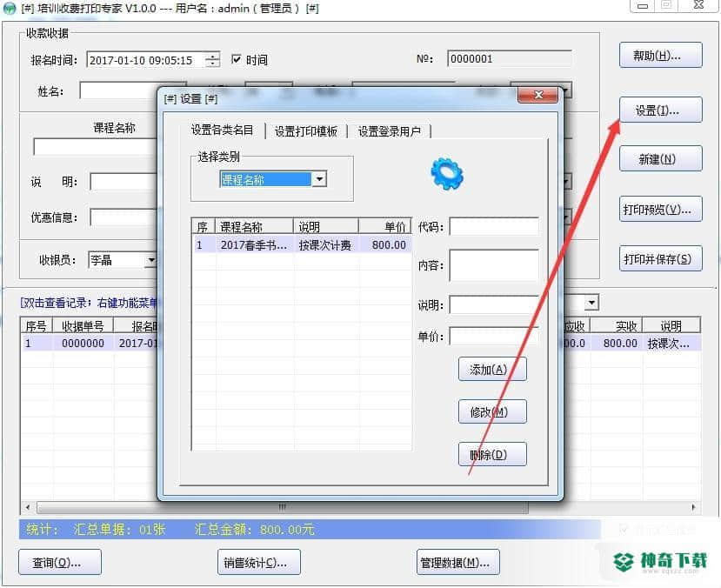
Task: Focus the 单价 input field
Action: tap(494, 336)
